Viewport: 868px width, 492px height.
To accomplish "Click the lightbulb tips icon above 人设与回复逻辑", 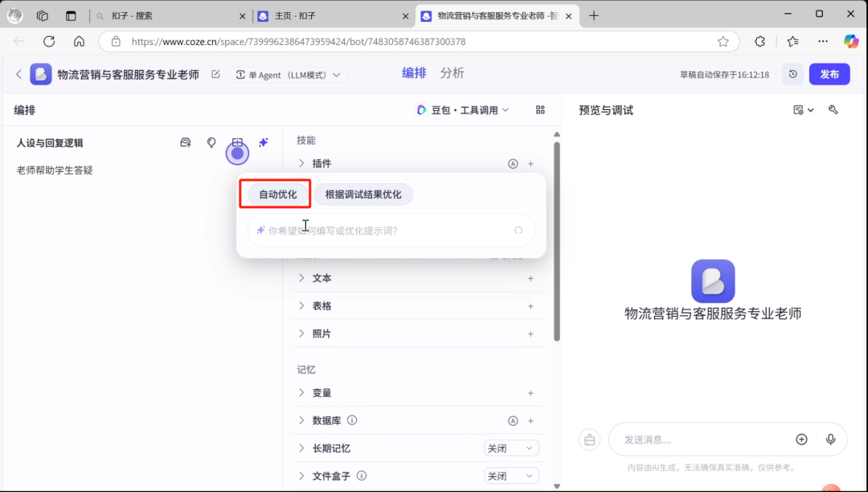I will (211, 142).
